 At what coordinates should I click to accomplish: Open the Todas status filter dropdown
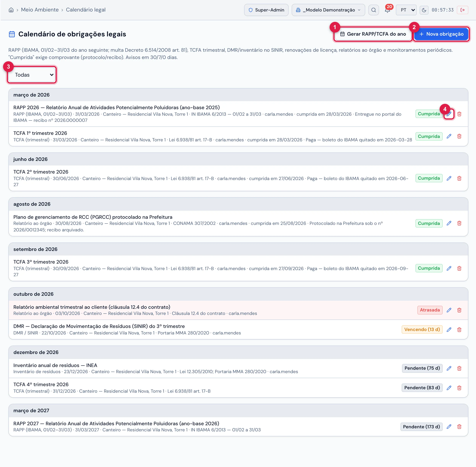click(32, 75)
